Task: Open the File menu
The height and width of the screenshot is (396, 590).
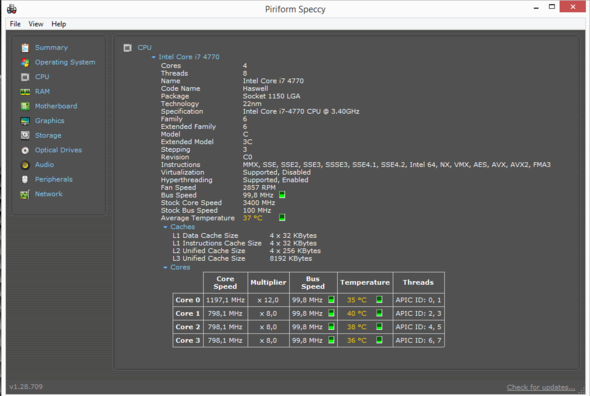Action: point(15,24)
